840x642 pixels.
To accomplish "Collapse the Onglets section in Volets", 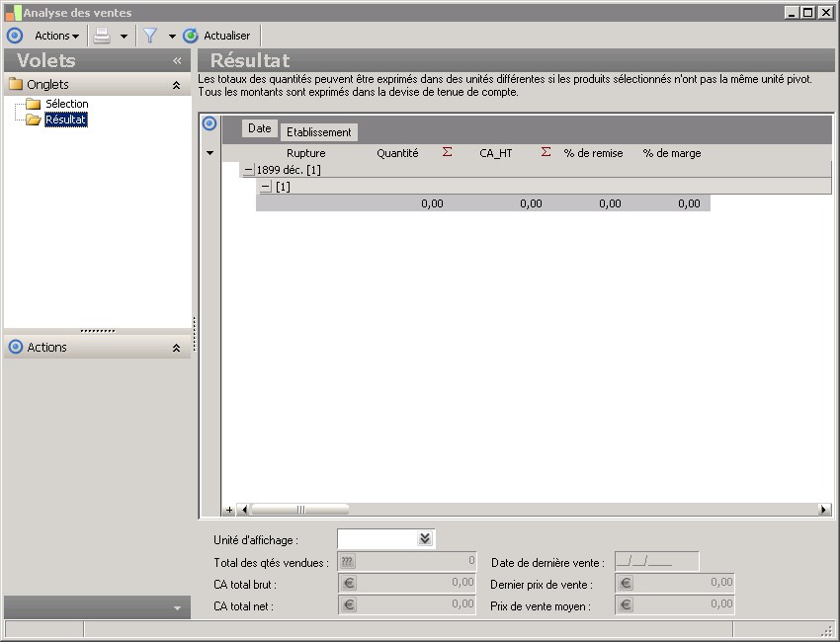I will [x=176, y=85].
